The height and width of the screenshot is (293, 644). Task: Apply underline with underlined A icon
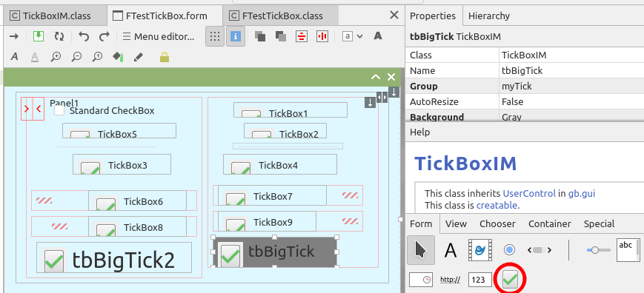point(35,57)
